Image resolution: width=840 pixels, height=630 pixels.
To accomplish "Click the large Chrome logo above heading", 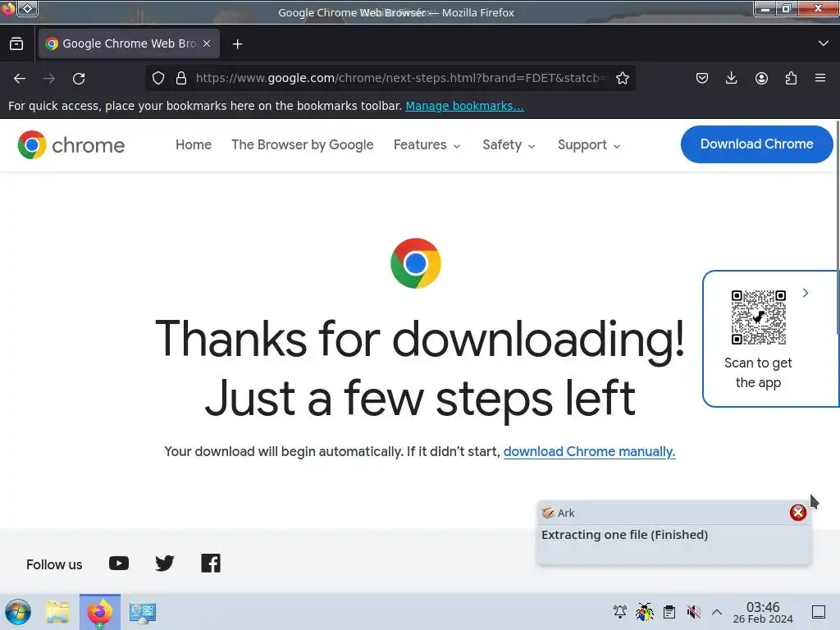I will 416,263.
